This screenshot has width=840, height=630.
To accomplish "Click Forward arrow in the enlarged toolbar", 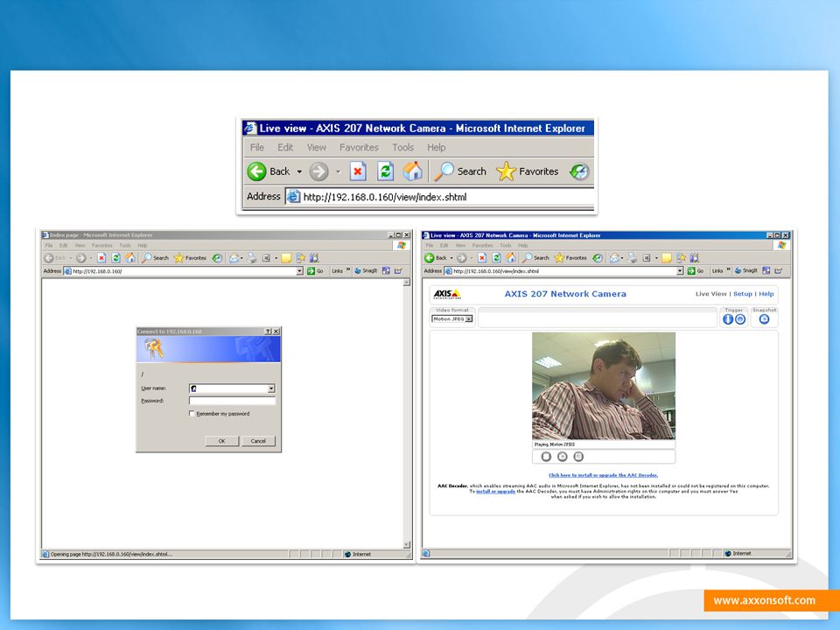I will point(318,171).
